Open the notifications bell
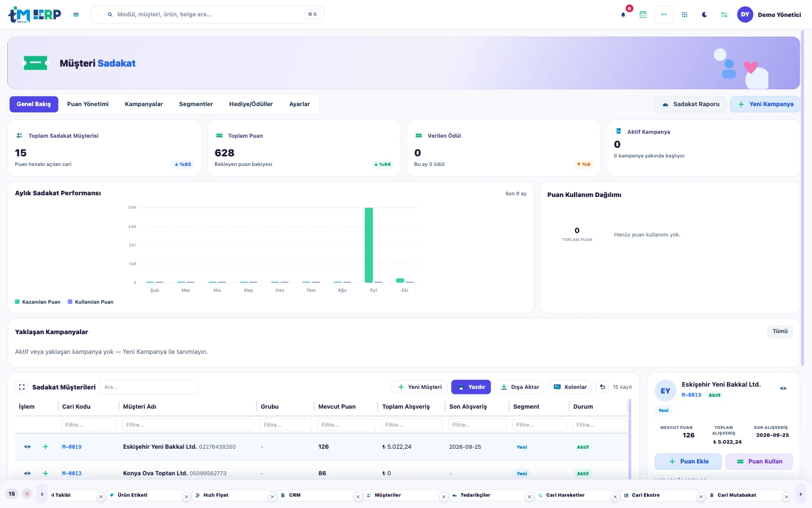This screenshot has height=508, width=812. (x=623, y=15)
